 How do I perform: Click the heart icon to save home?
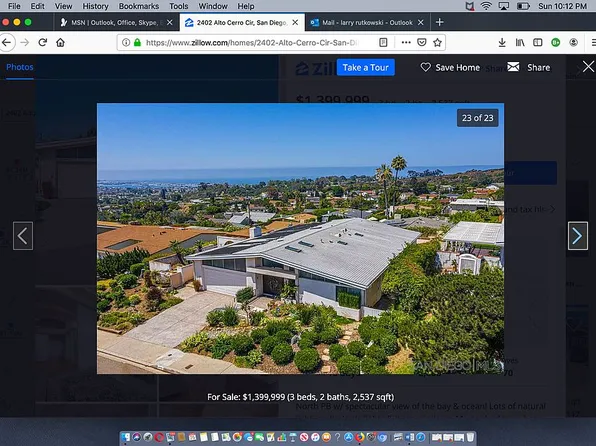[x=425, y=67]
